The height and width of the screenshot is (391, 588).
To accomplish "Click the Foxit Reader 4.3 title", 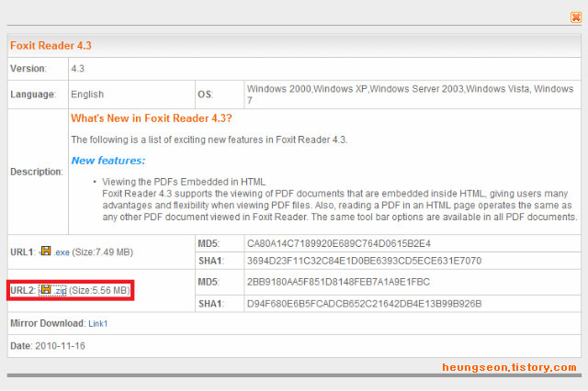I will 51,46.
